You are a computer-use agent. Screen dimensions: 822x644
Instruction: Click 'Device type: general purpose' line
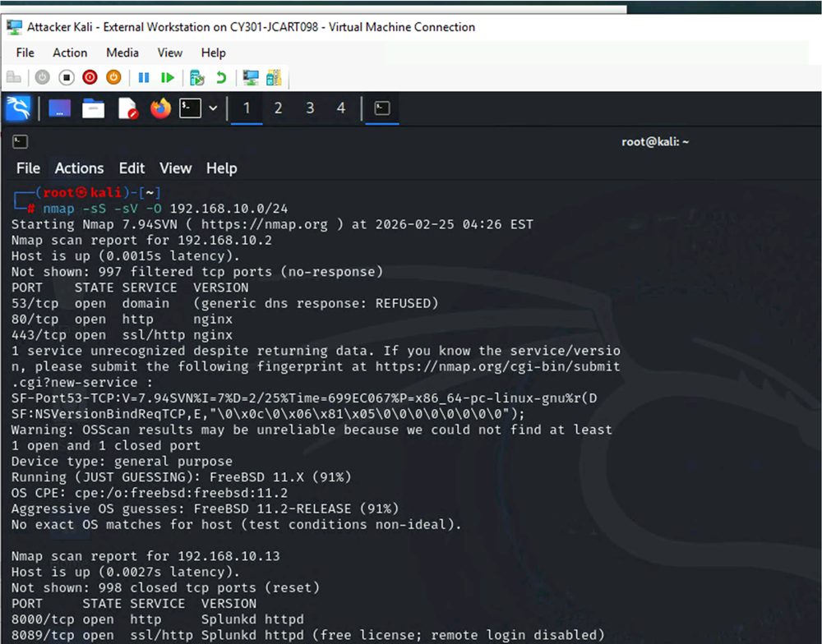(122, 461)
